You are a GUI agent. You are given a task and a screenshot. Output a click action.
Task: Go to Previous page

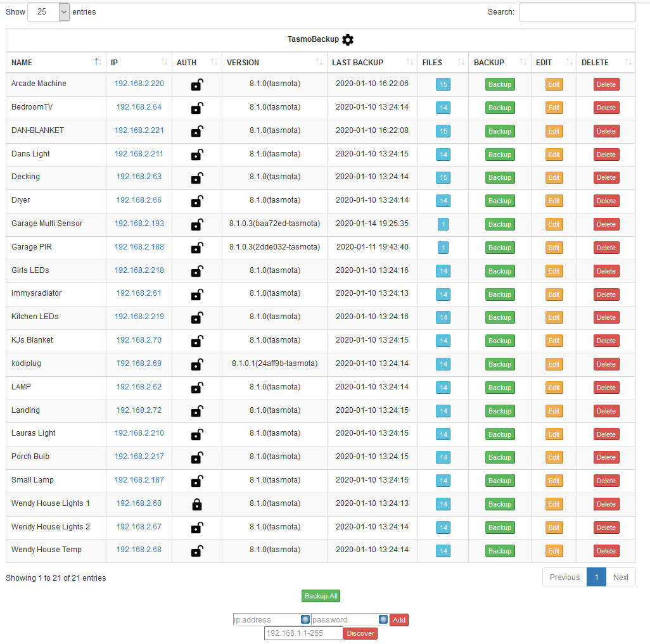tap(564, 578)
